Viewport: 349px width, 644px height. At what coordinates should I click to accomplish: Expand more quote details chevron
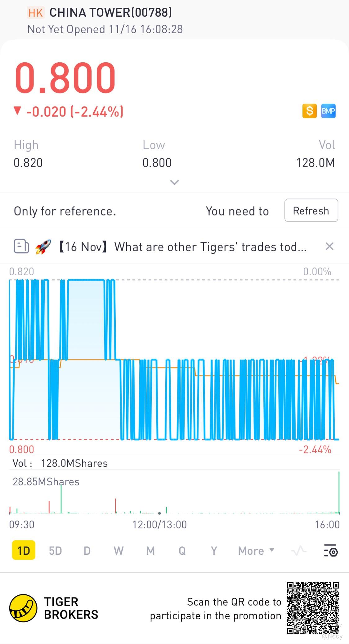pos(174,182)
